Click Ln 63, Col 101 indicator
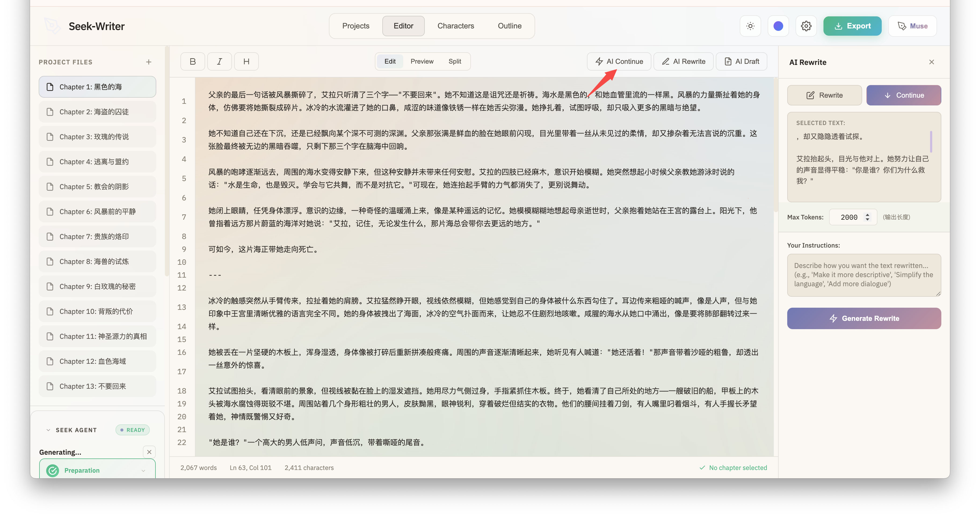The image size is (980, 518). pos(250,468)
